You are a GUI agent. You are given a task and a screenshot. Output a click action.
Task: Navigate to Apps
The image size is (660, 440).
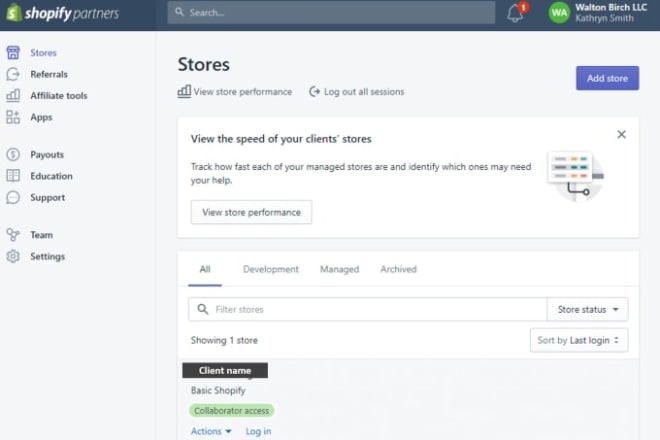coord(41,117)
